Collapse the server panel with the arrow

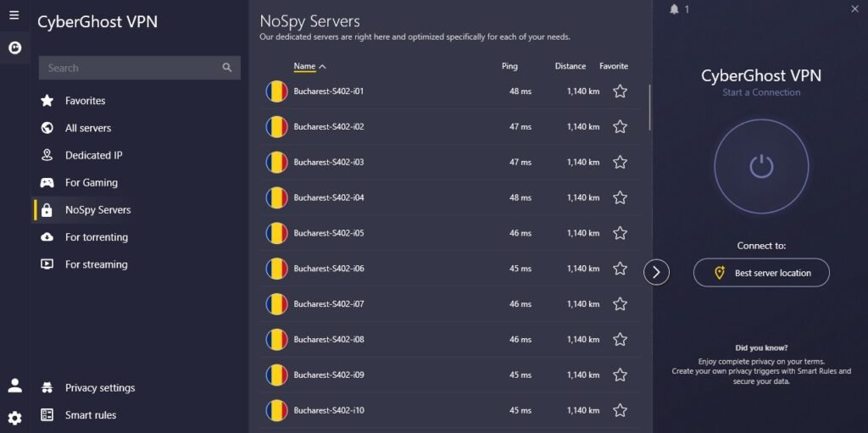click(x=657, y=272)
